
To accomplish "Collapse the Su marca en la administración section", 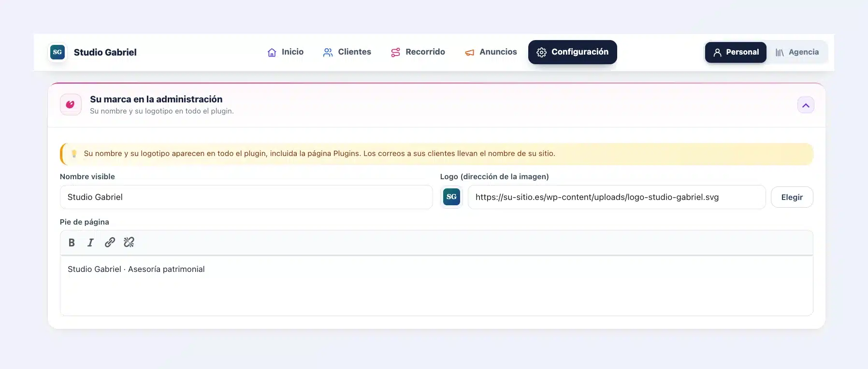I will click(806, 105).
